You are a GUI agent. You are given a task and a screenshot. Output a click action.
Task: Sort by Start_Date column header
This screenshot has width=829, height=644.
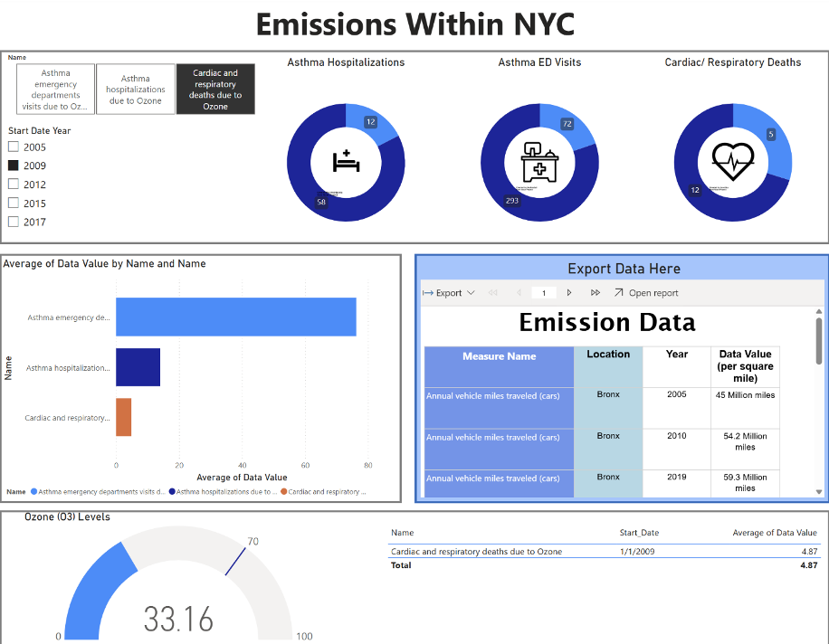click(639, 533)
